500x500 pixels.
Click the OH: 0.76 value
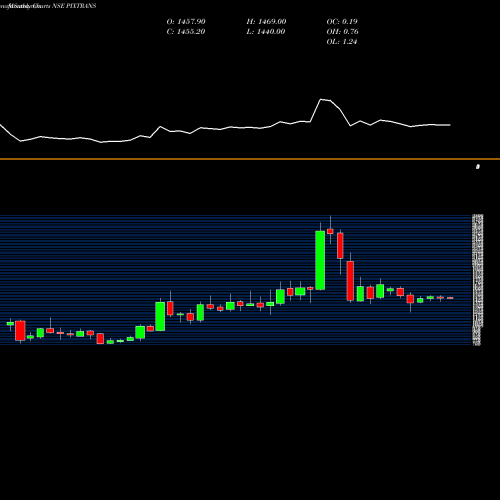342,32
